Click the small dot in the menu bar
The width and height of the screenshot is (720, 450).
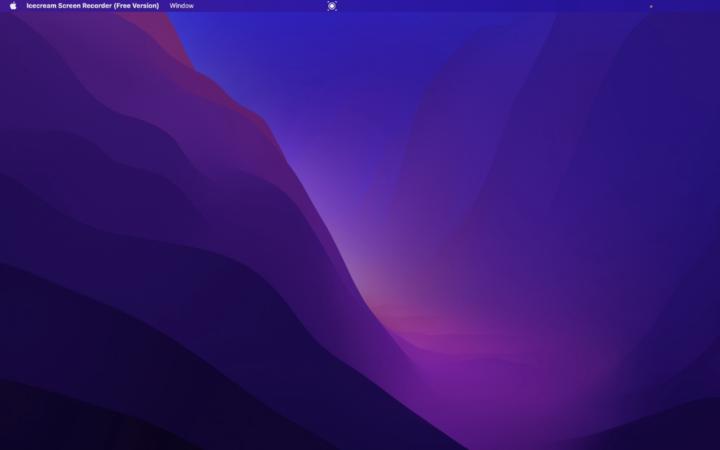(651, 6)
